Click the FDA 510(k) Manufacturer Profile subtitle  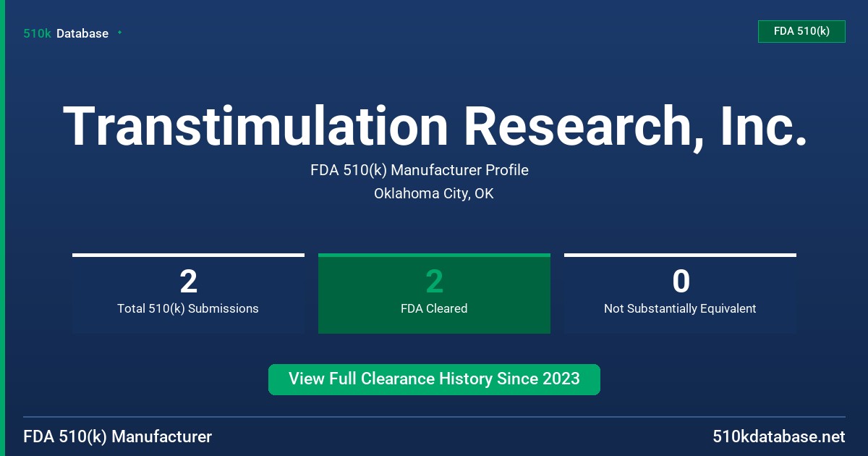click(420, 170)
